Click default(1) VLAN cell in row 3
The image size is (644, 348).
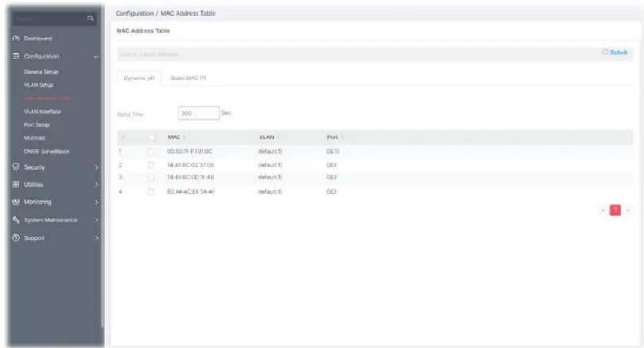click(270, 177)
